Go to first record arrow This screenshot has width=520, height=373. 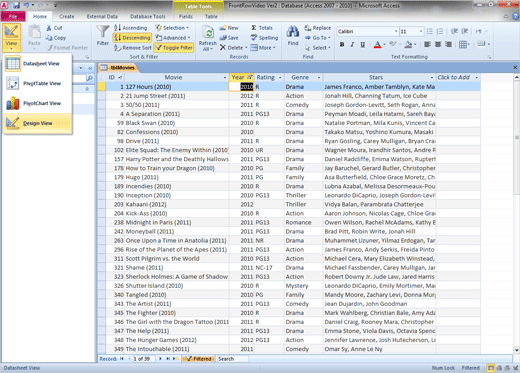[x=122, y=359]
